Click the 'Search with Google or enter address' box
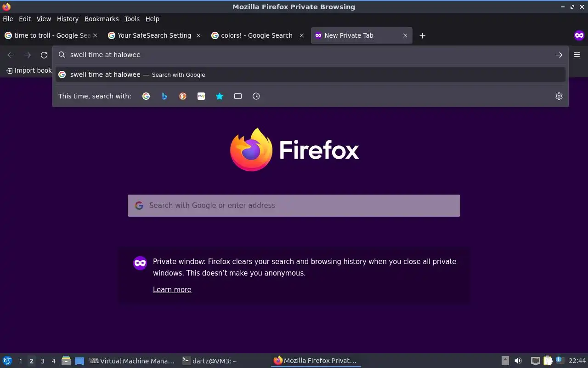Viewport: 588px width, 368px height. tap(294, 206)
